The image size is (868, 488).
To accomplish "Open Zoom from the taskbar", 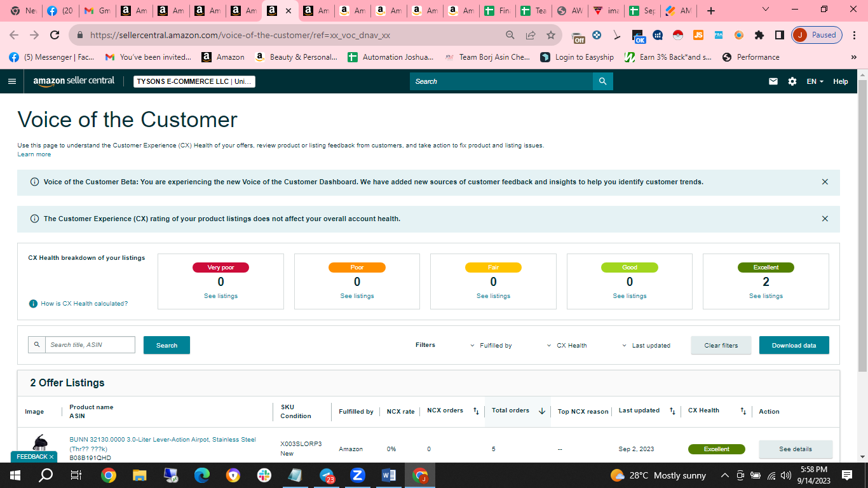I will coord(357,475).
